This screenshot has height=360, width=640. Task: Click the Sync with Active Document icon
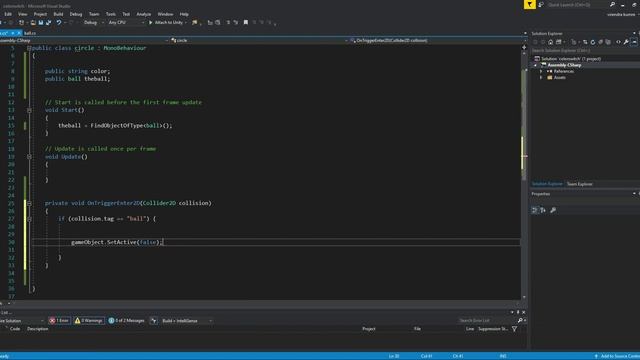[x=585, y=42]
